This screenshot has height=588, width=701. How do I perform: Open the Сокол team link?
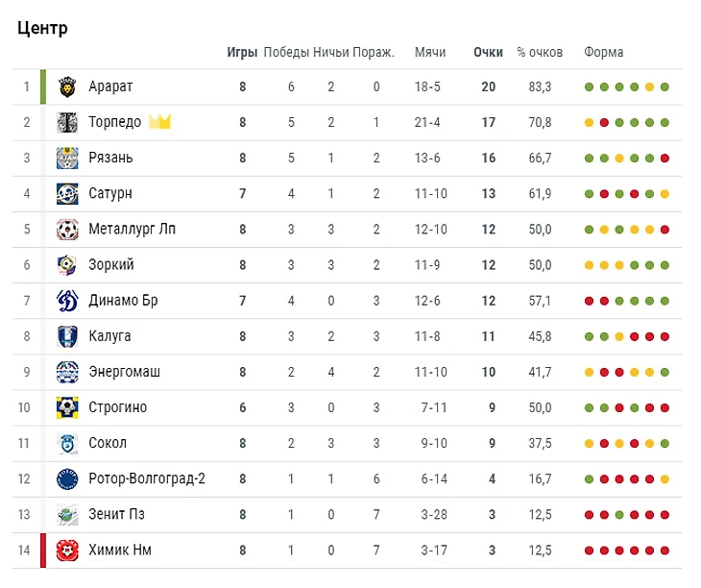pyautogui.click(x=108, y=443)
